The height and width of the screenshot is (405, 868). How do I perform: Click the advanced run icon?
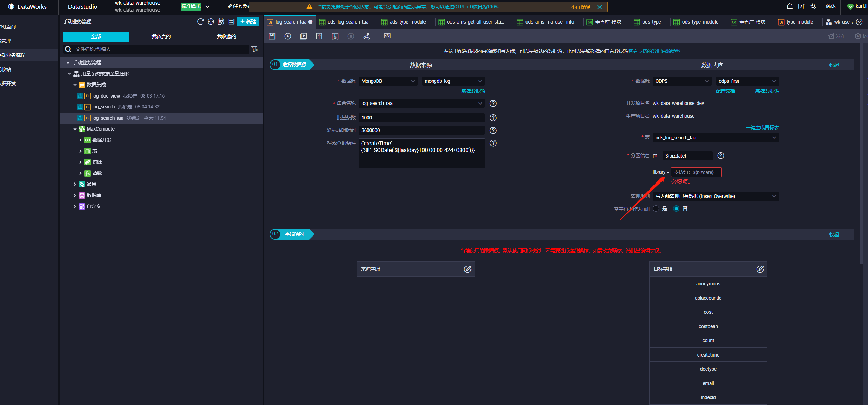(x=304, y=36)
